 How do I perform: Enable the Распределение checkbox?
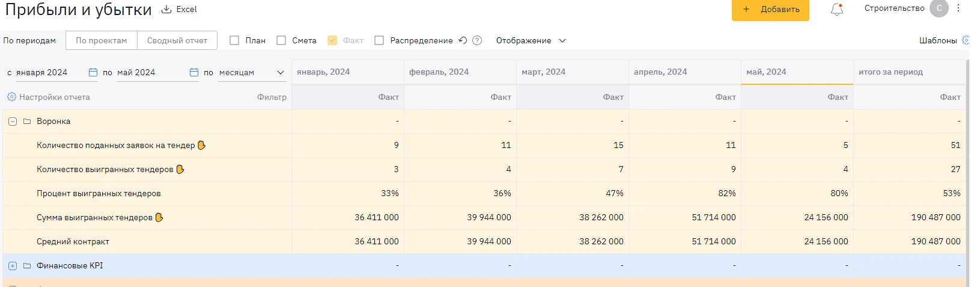379,40
